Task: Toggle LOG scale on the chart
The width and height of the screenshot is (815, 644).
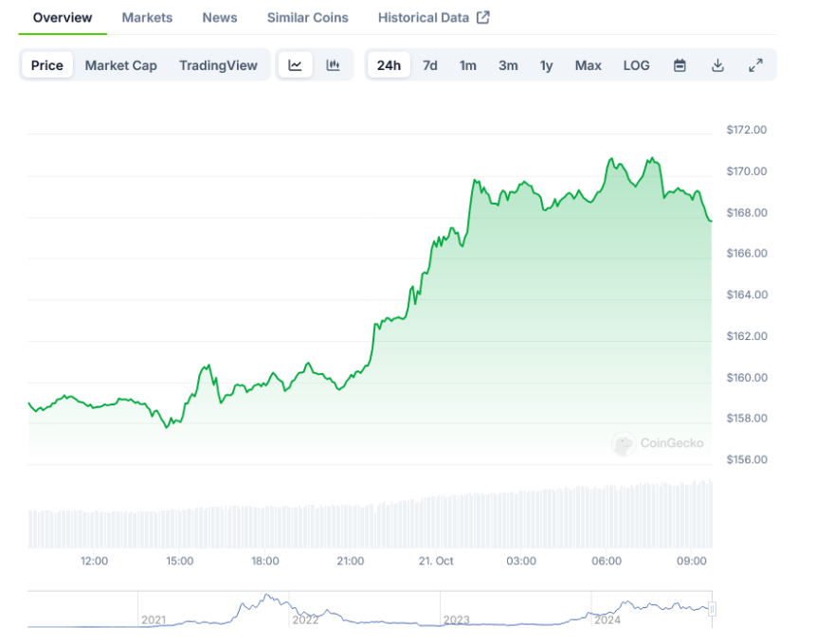Action: [636, 65]
